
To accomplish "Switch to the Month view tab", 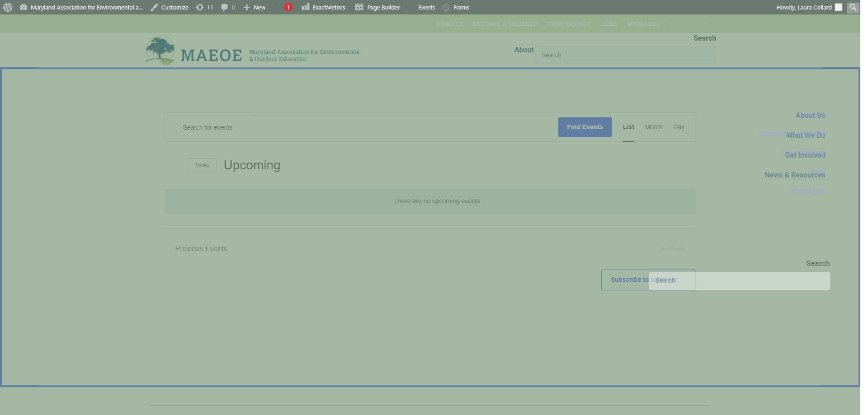I will [x=653, y=127].
